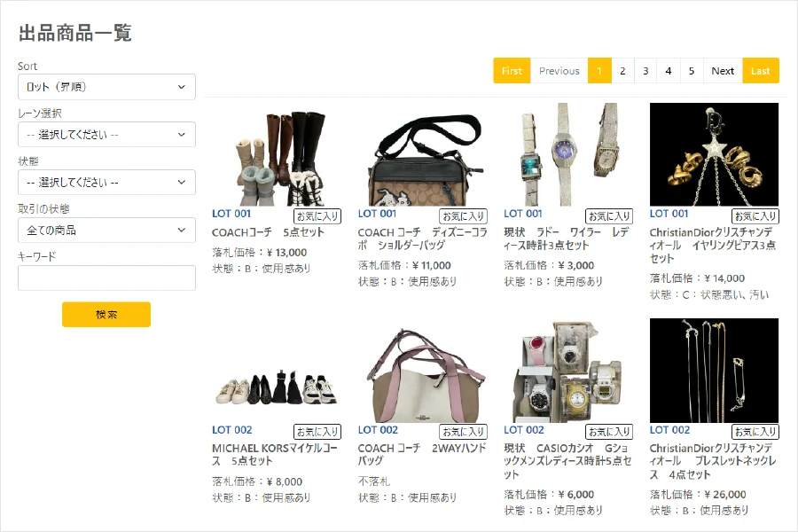The height and width of the screenshot is (532, 798).
Task: Jump to the Last page
Action: pyautogui.click(x=761, y=71)
